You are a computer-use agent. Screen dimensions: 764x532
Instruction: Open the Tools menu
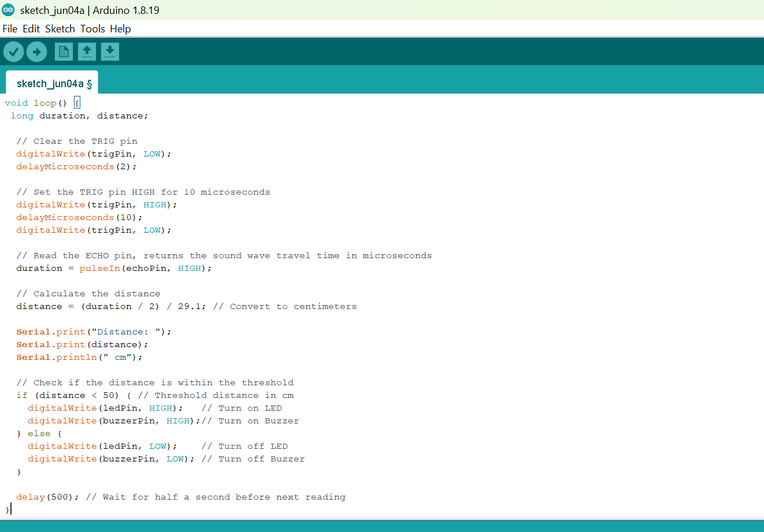[92, 29]
